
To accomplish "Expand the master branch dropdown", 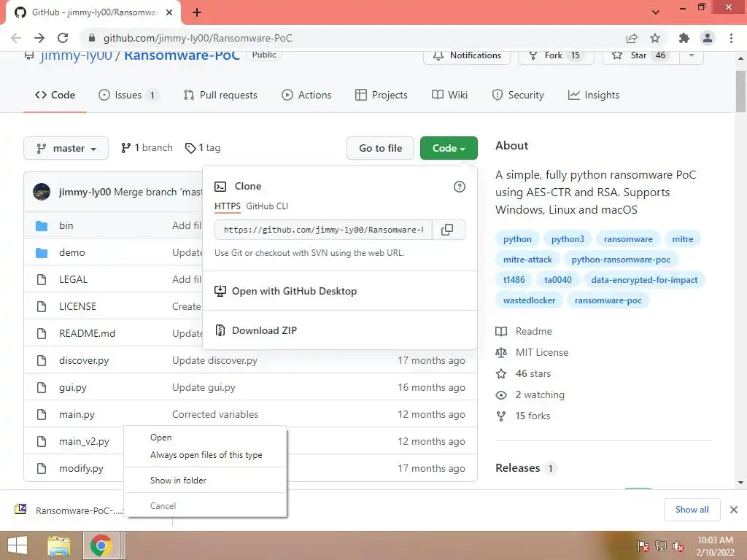I will click(x=66, y=148).
